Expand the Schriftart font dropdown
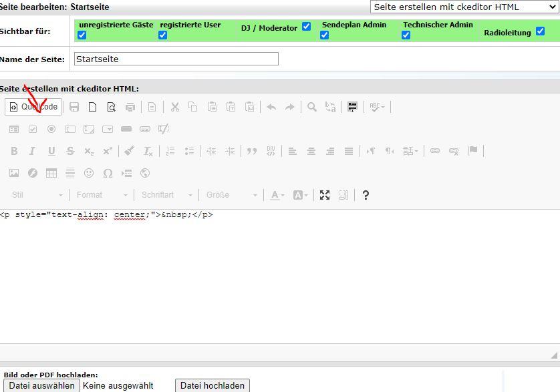The height and width of the screenshot is (392, 560). click(x=166, y=195)
